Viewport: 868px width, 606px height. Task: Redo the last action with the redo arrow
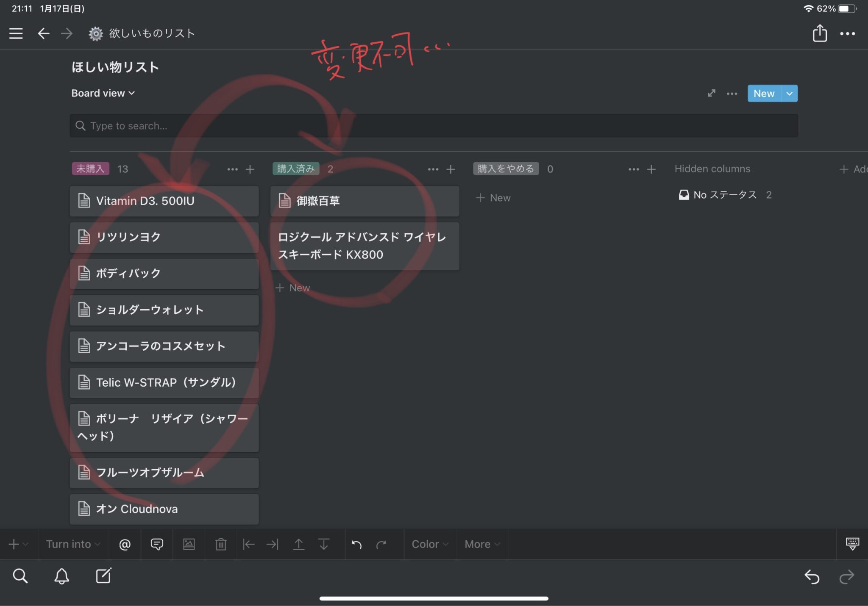381,544
